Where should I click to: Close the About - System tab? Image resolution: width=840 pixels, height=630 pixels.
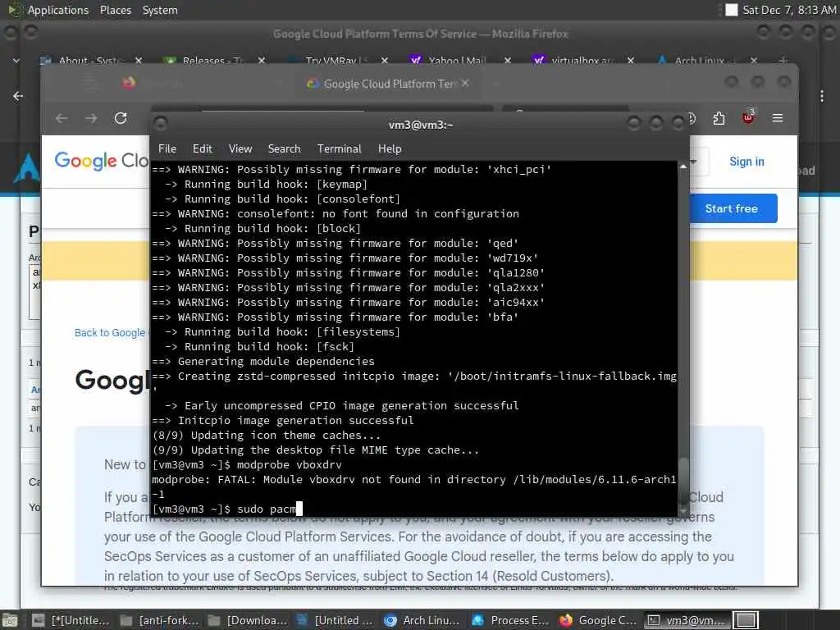tap(138, 61)
